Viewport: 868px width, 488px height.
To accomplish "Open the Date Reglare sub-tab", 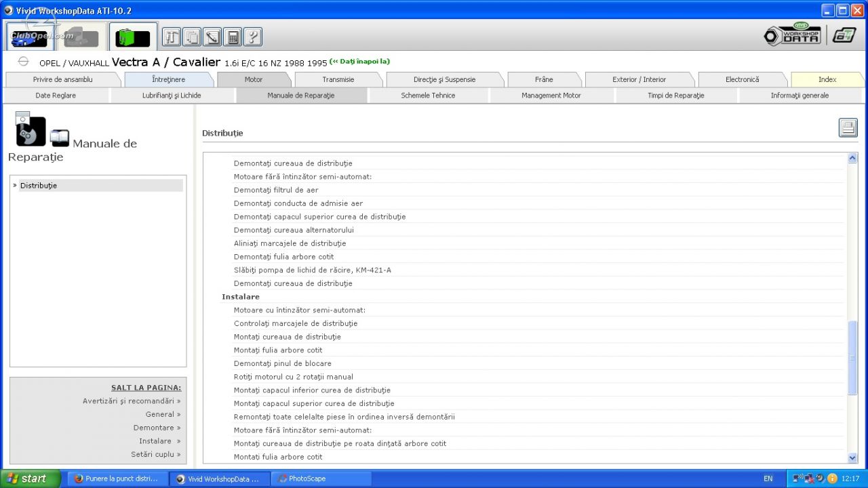I will (56, 96).
